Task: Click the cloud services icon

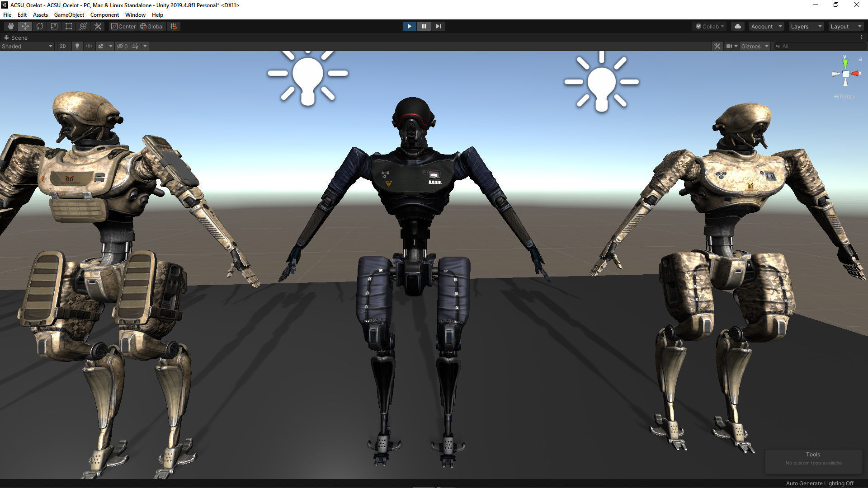Action: click(738, 26)
